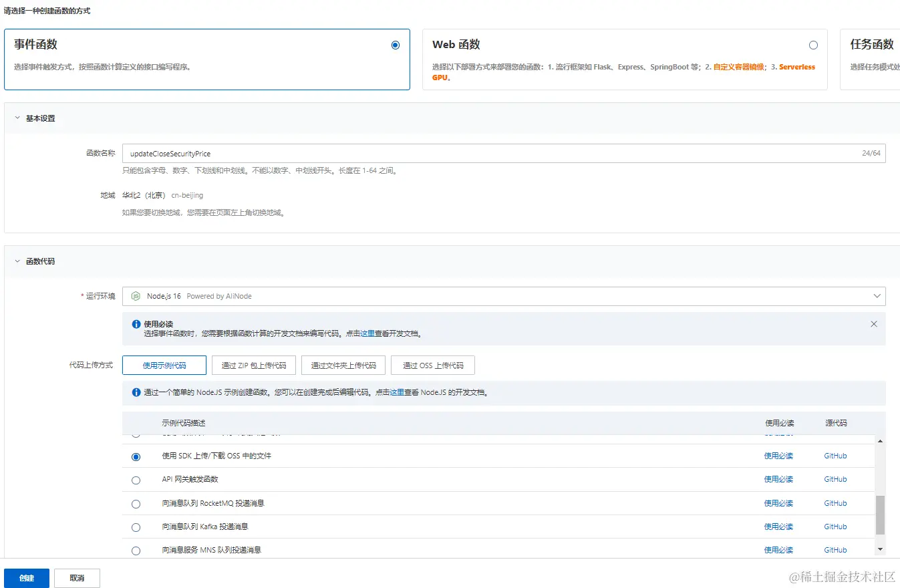The image size is (900, 588).
Task: Click the sample list scrollbar thumb
Action: 880,515
